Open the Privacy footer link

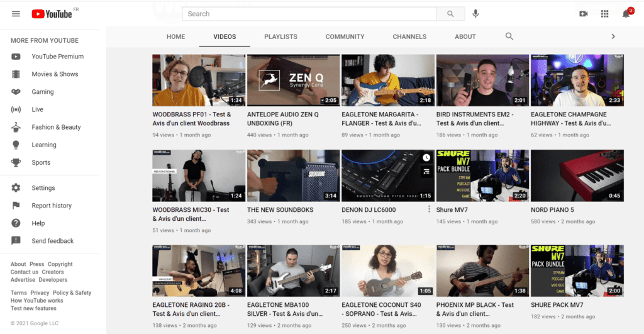click(x=40, y=293)
